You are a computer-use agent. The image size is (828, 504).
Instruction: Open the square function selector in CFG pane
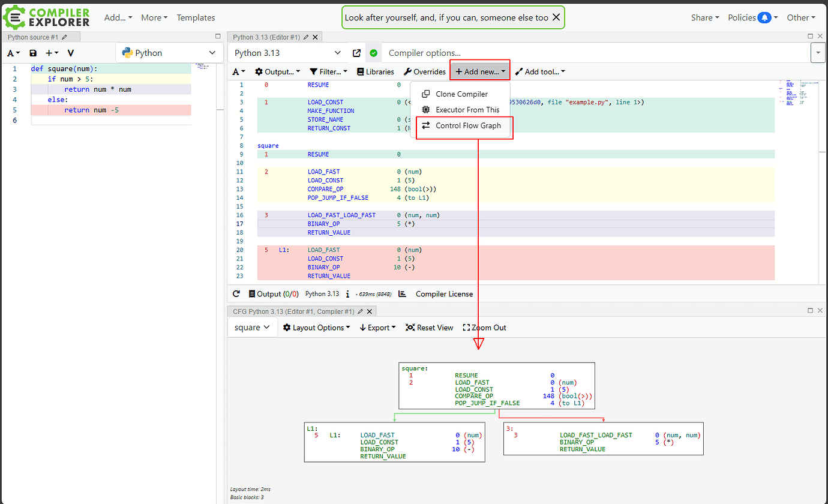[x=252, y=327]
